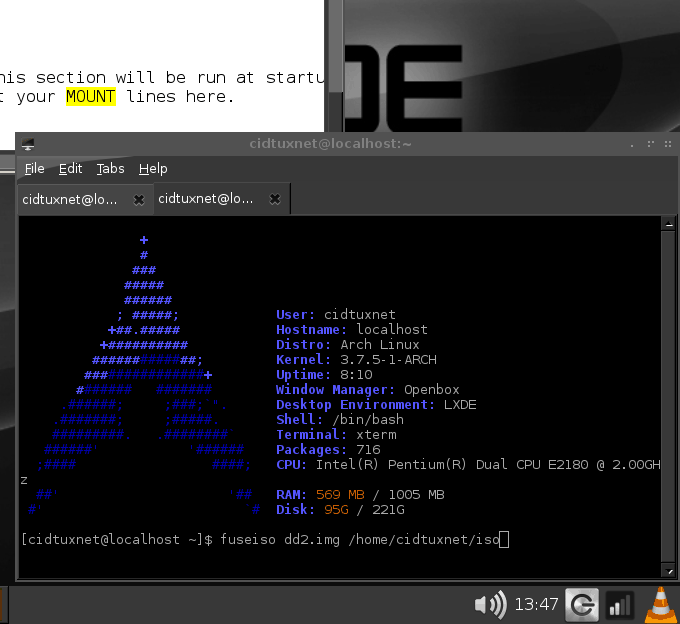Click the terminal scrollbar down arrow
Viewport: 680px width, 624px height.
click(x=668, y=571)
